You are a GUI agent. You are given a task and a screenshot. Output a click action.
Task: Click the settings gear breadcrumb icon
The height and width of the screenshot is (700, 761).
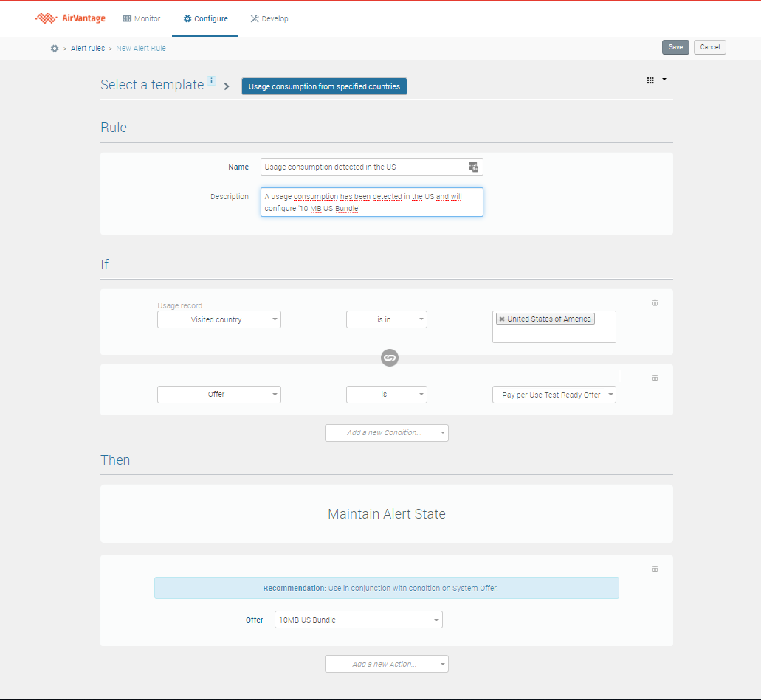[55, 48]
